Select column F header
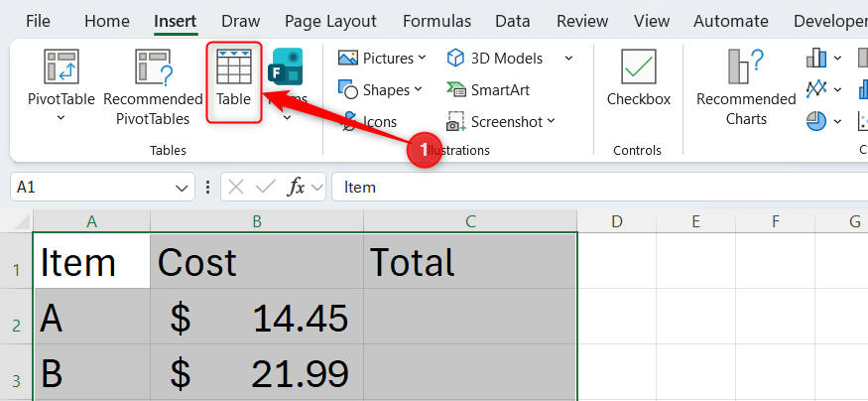Image resolution: width=868 pixels, height=401 pixels. (x=775, y=221)
